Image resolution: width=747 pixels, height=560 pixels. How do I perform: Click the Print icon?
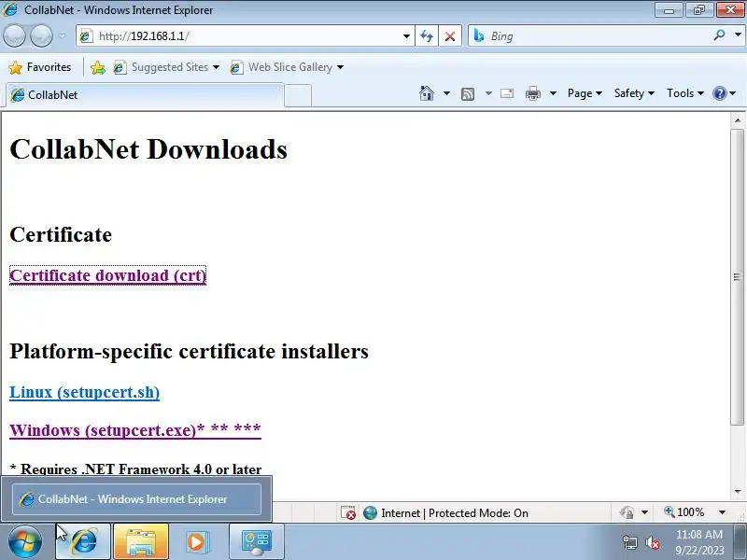click(533, 93)
